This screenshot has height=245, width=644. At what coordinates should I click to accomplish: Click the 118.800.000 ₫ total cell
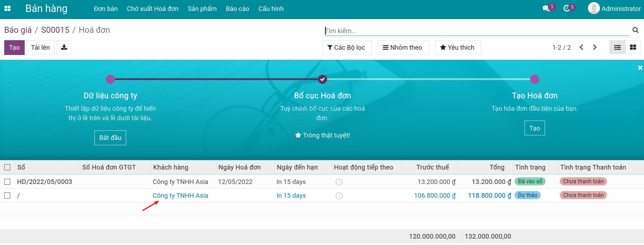coord(490,196)
